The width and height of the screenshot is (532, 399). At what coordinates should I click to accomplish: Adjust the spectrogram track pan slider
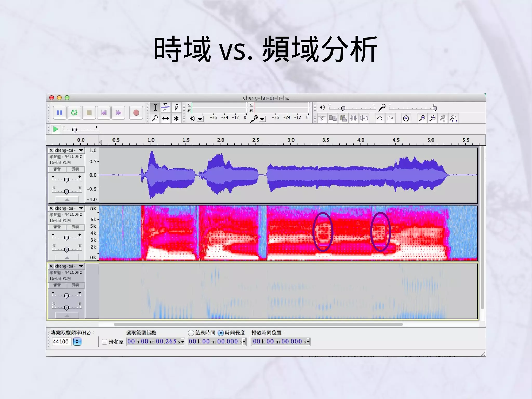tap(67, 249)
